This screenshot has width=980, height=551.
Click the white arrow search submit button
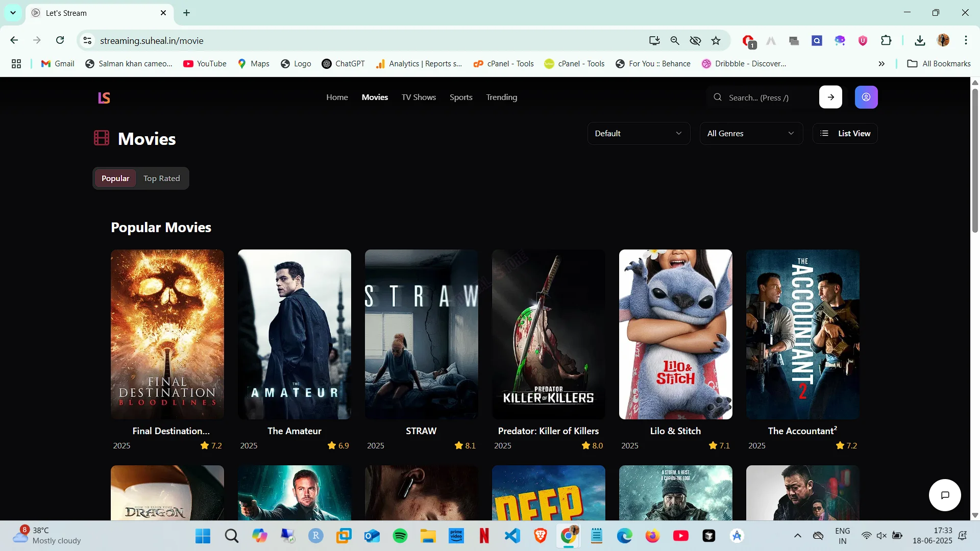830,97
